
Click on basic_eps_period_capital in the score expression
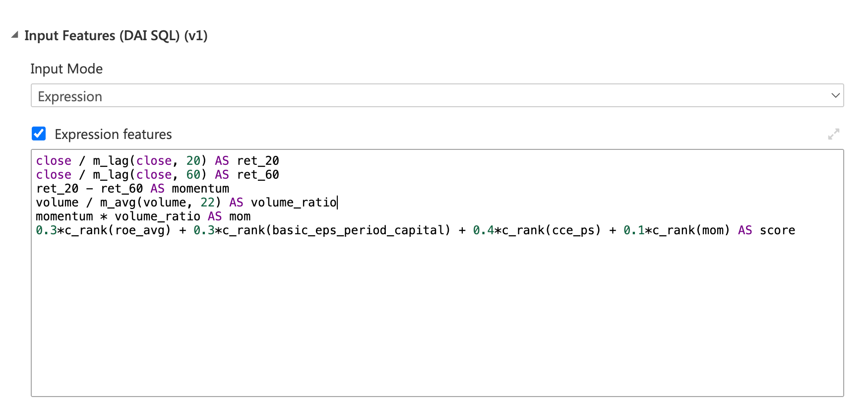pos(358,230)
